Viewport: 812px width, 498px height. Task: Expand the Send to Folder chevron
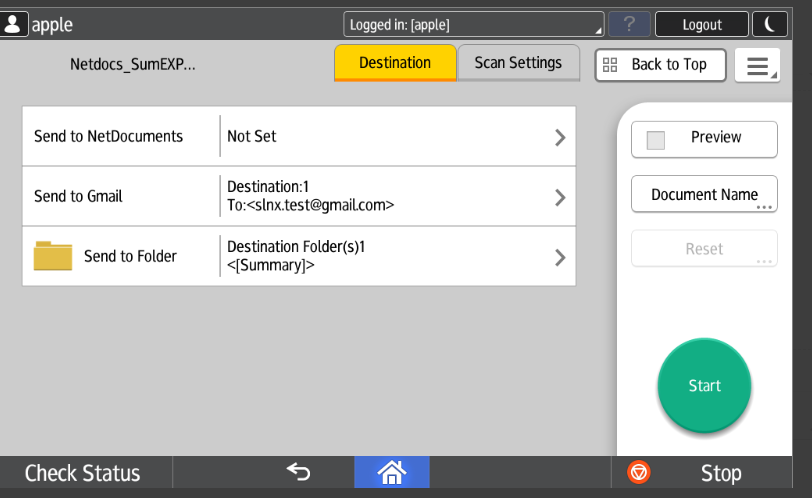click(x=560, y=257)
